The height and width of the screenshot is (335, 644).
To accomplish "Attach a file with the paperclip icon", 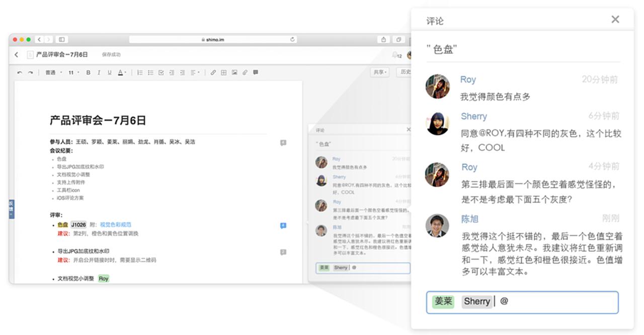I will pyautogui.click(x=245, y=73).
